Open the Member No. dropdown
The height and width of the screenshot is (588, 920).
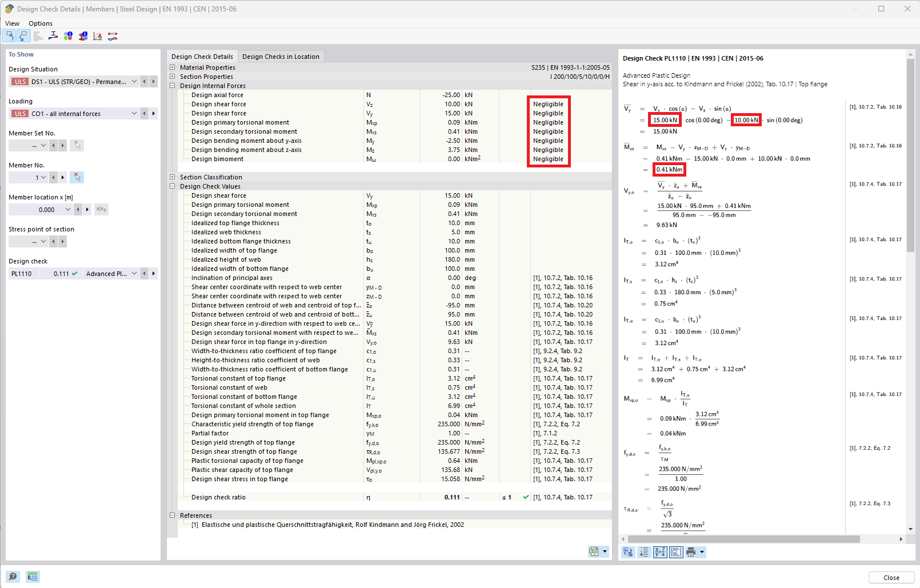click(43, 178)
